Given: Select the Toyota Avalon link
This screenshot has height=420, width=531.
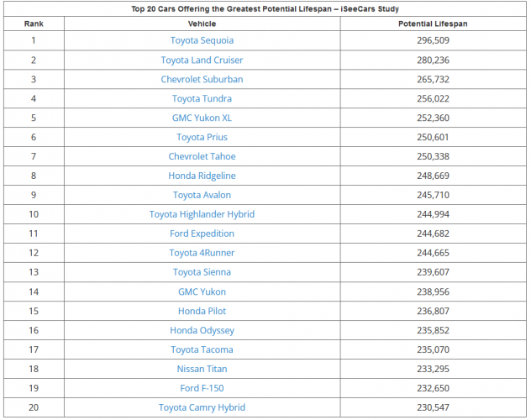Looking at the screenshot, I should [x=202, y=195].
